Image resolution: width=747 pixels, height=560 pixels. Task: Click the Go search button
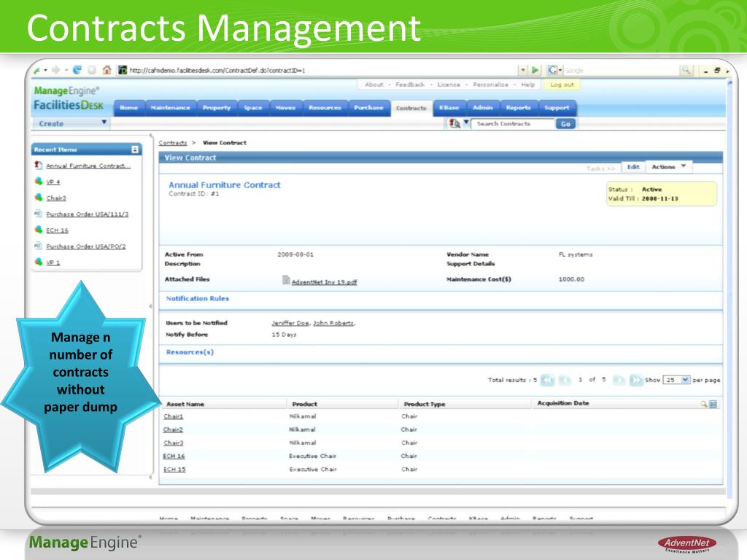pos(565,124)
